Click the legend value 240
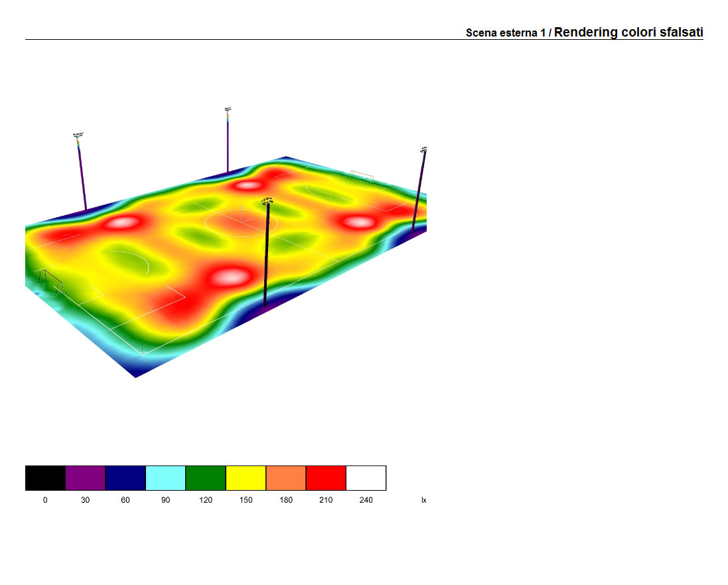Screen dimensions: 728x585 tap(366, 500)
